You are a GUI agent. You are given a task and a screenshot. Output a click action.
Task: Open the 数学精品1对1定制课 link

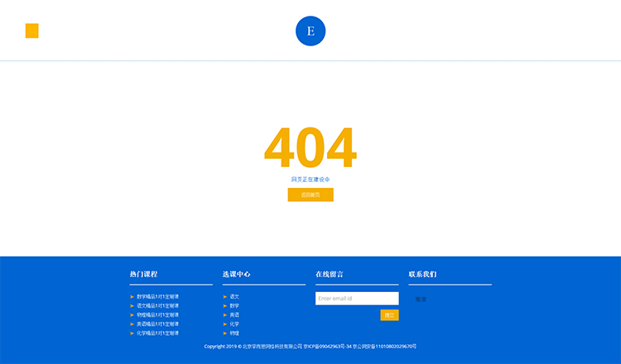(x=158, y=296)
